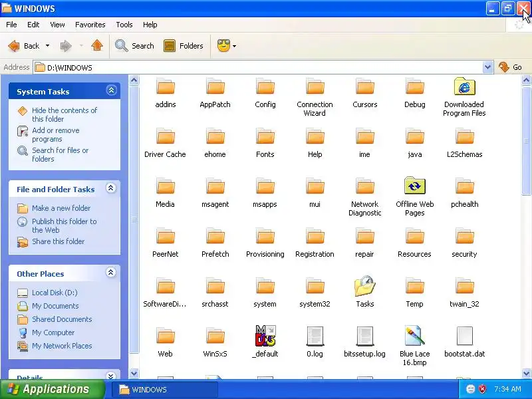Click the 7:34 AM clock

507,389
